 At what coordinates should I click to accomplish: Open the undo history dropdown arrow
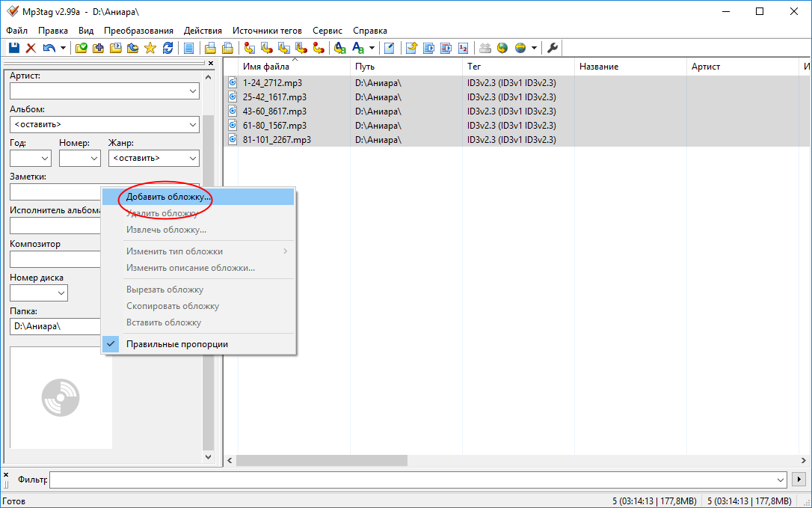(x=63, y=48)
